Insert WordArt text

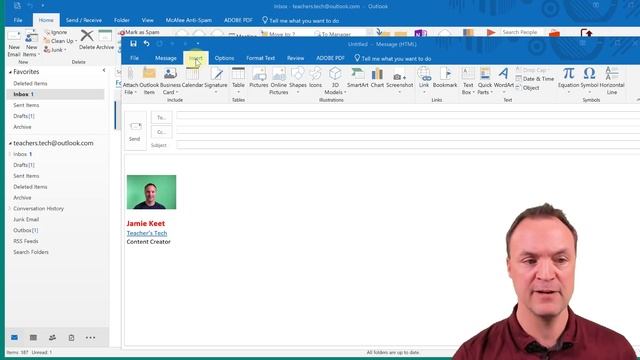pyautogui.click(x=504, y=80)
